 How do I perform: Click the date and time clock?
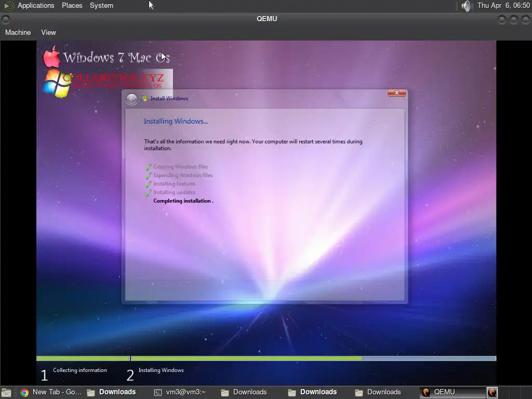tap(503, 5)
